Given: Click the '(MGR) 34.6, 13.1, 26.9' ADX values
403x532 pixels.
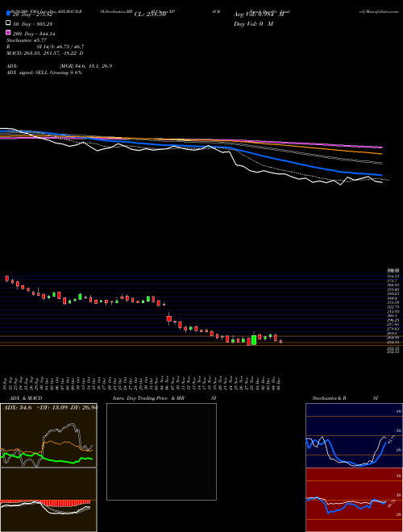Looking at the screenshot, I should (x=85, y=66).
